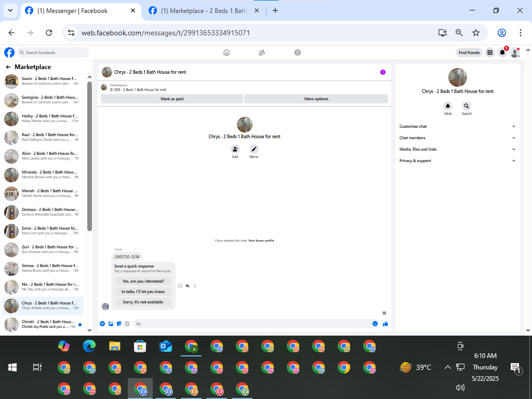The image size is (532, 399).
Task: Attach a photo file in composer
Action: pyautogui.click(x=111, y=324)
